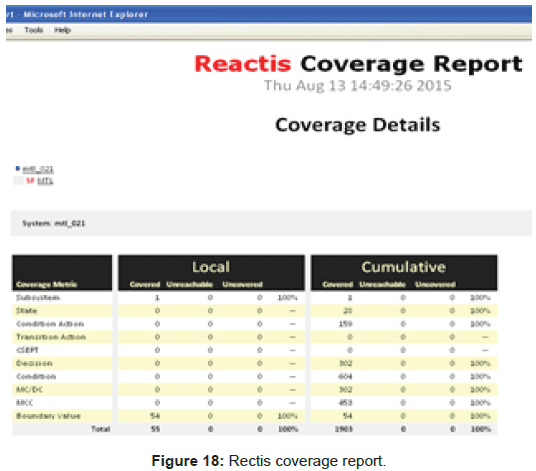
Task: Select the Boundary Value row label
Action: (x=48, y=416)
